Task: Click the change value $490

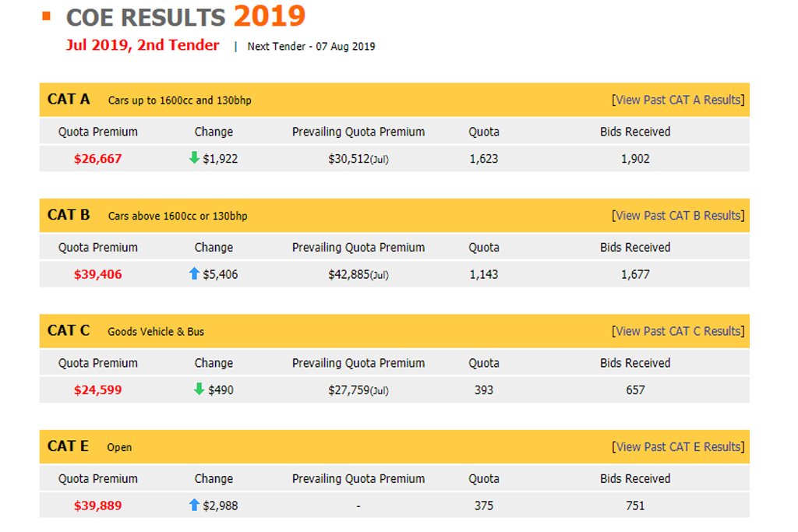Action: (x=221, y=390)
